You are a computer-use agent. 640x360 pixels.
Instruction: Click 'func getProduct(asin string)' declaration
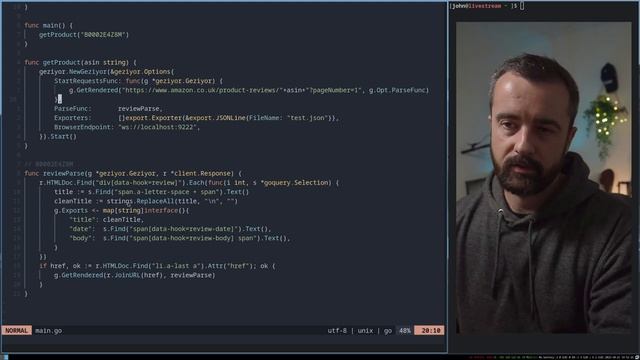[x=76, y=62]
